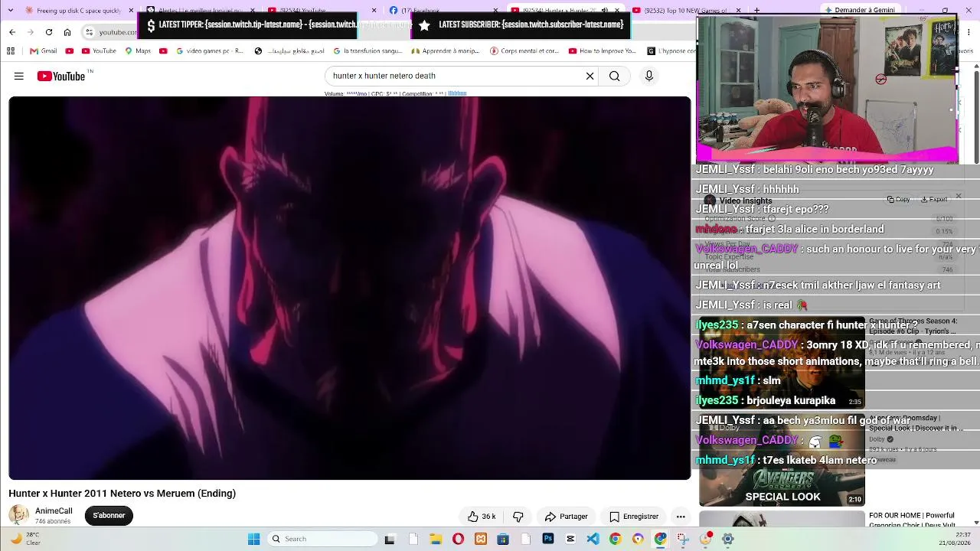Open more actions three-dot menu below video
The image size is (980, 551).
coord(681,517)
